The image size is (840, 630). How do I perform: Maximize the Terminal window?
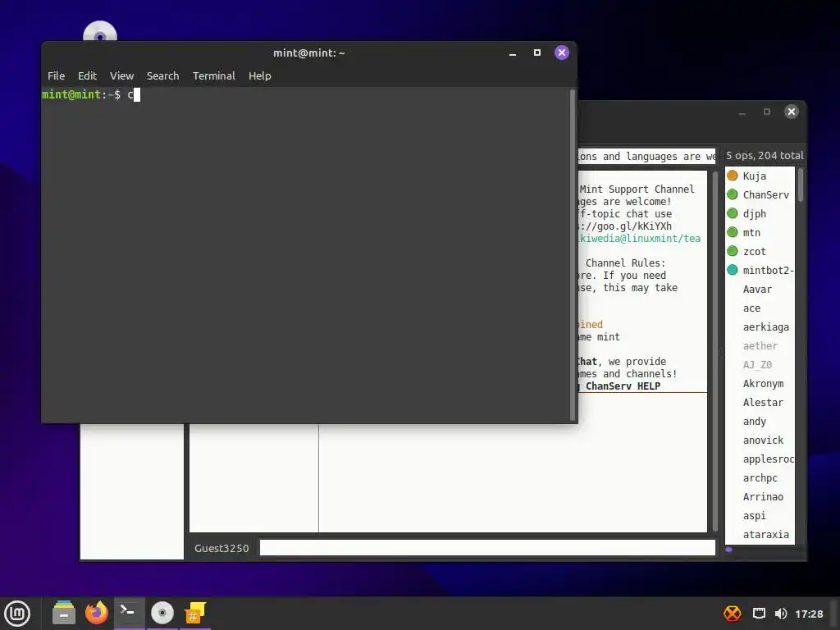pos(537,52)
